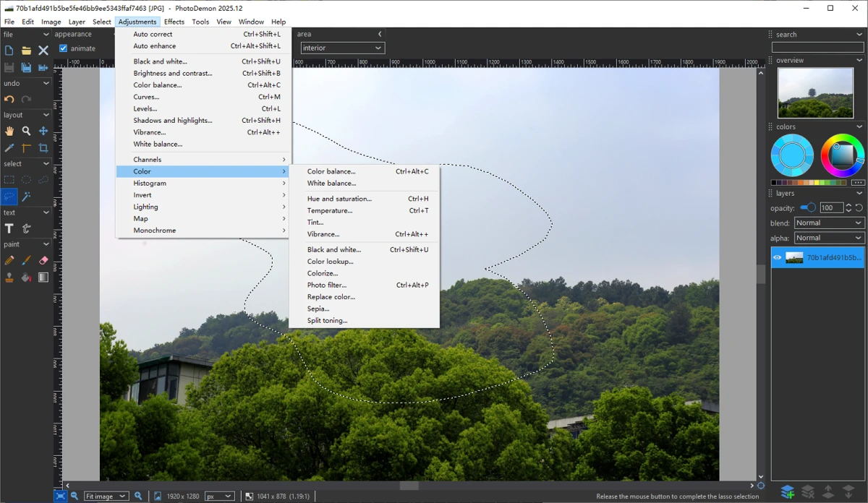Select the Elliptical selection tool
Viewport: 868px width, 503px height.
tap(26, 180)
